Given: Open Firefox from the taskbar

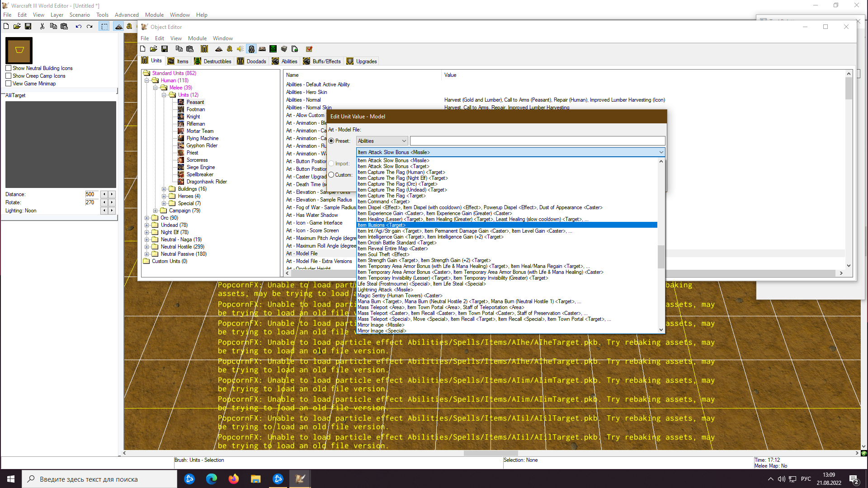Looking at the screenshot, I should coord(233,479).
